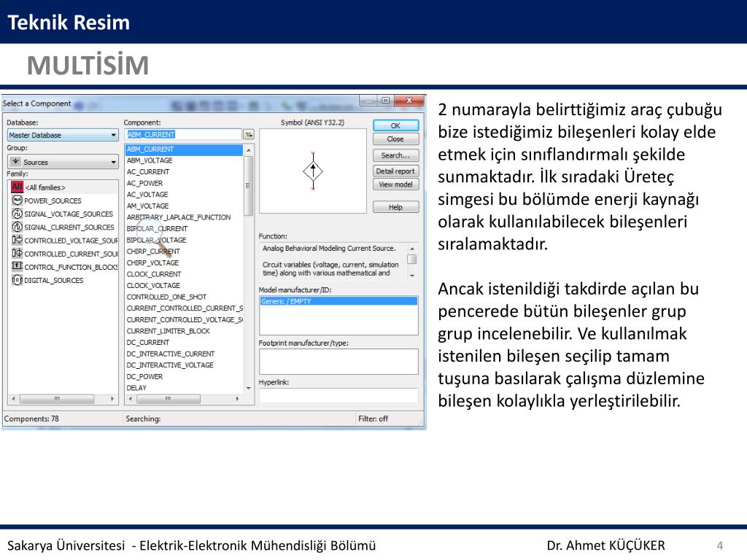Image resolution: width=747 pixels, height=560 pixels.
Task: Select BIPOLAR_CURRENT in the component list
Action: tap(184, 228)
